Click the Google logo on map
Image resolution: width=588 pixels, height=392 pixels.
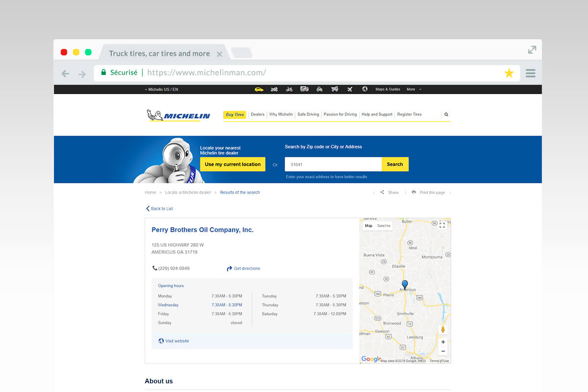tap(371, 359)
